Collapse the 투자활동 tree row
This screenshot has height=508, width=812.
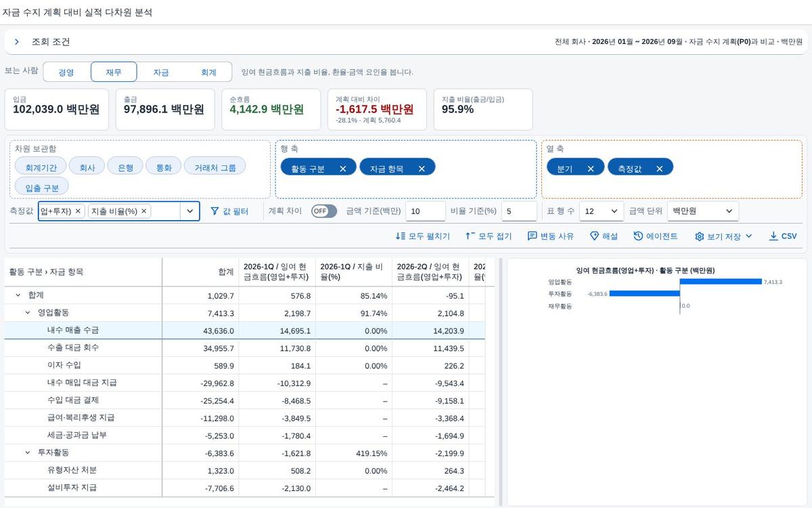pyautogui.click(x=28, y=452)
